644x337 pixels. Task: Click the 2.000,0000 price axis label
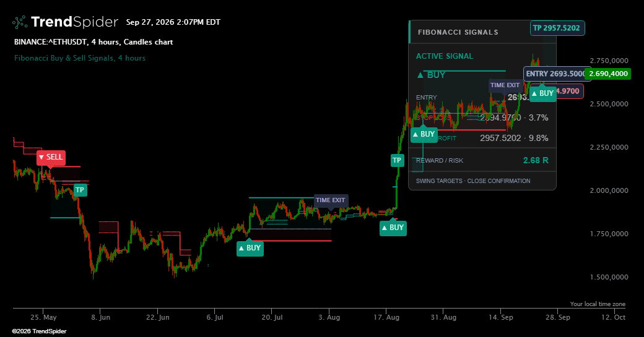point(609,190)
